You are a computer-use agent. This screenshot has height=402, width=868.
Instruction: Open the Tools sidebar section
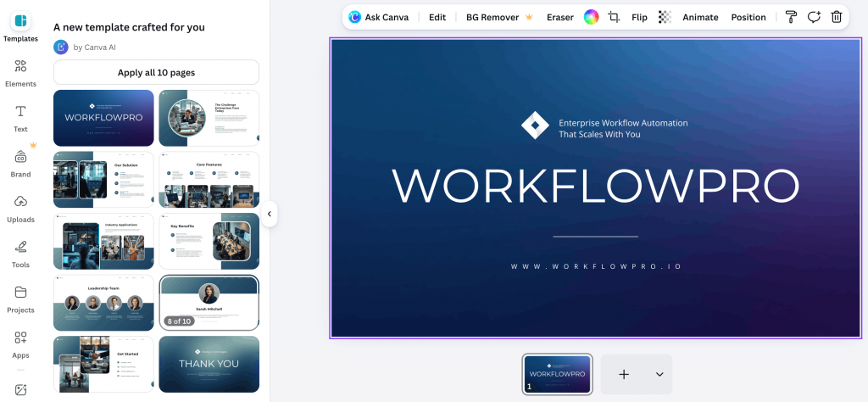click(20, 254)
